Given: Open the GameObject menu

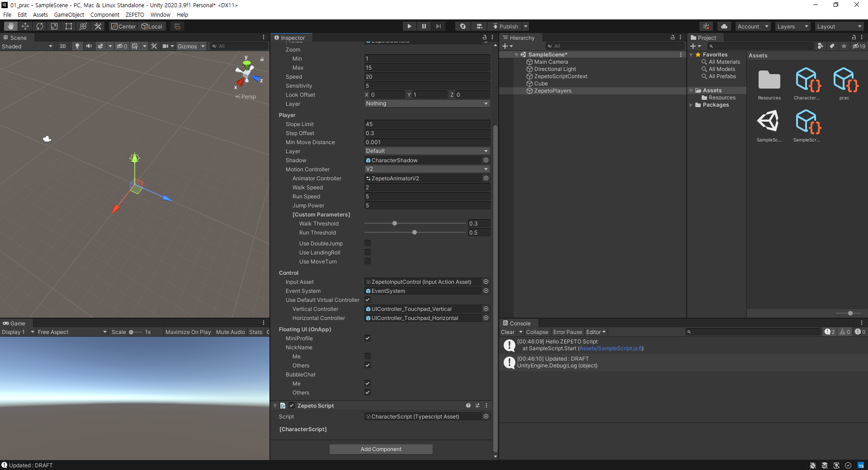Looking at the screenshot, I should pos(69,14).
